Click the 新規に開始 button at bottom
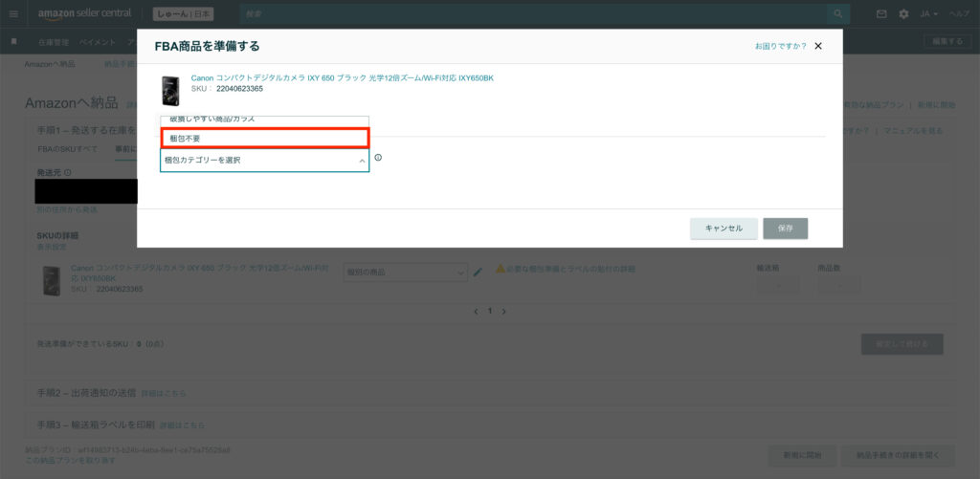Screen dimensions: 980x479 803,455
